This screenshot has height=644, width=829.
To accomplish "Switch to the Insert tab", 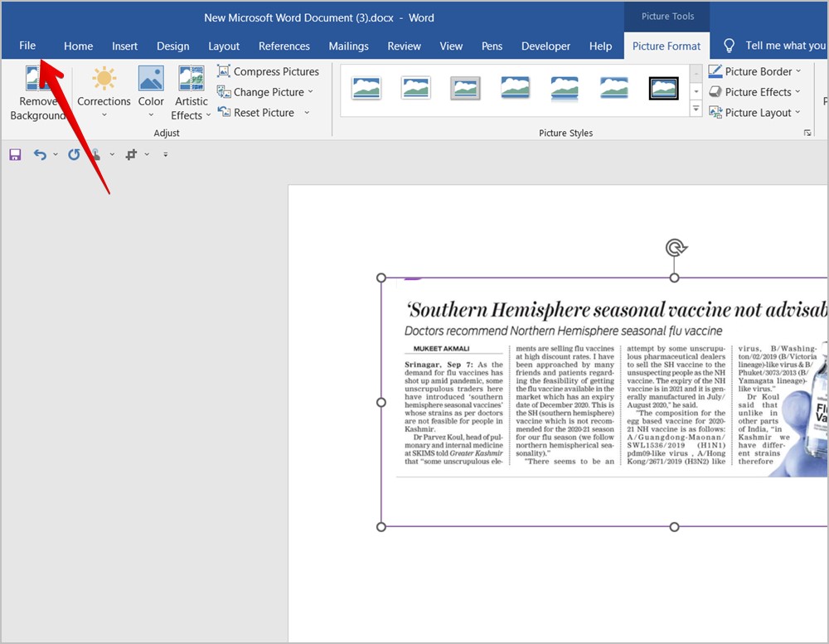I will point(125,46).
